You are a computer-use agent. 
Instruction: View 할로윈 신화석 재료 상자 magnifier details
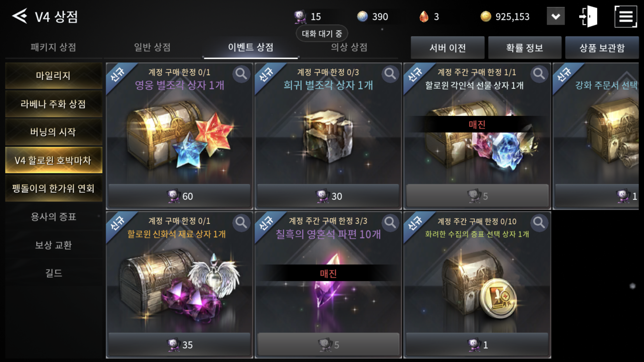point(241,223)
